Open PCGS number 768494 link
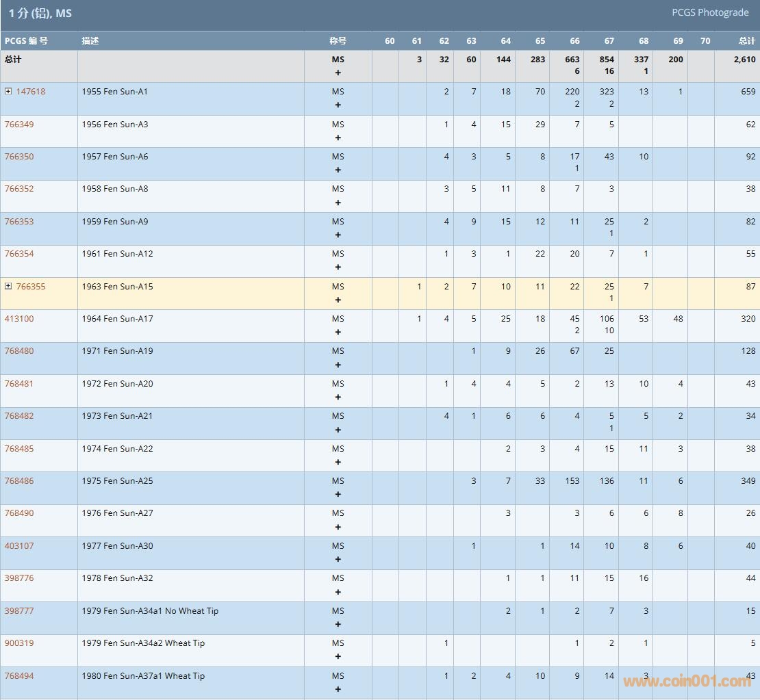The height and width of the screenshot is (700, 760). (x=19, y=675)
